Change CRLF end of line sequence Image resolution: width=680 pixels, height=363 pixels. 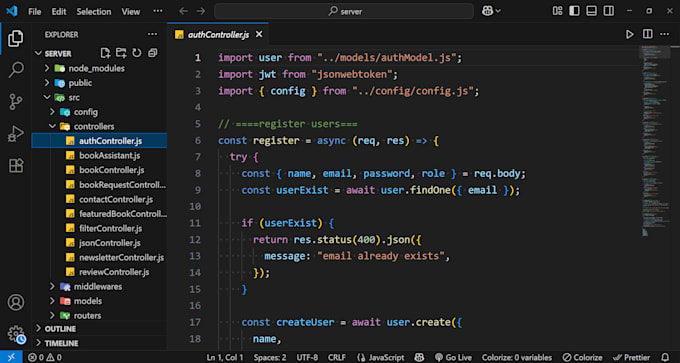click(337, 357)
